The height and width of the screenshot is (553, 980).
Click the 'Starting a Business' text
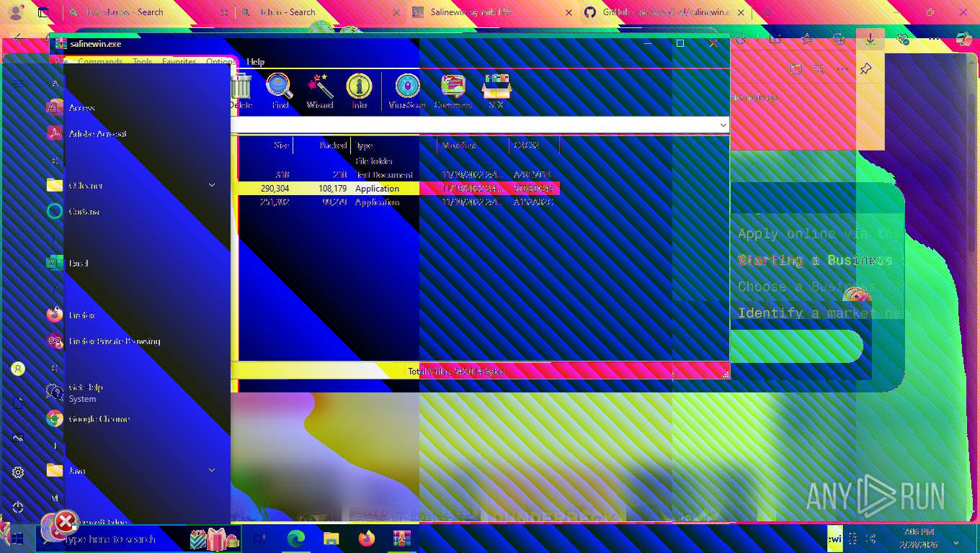pyautogui.click(x=815, y=260)
